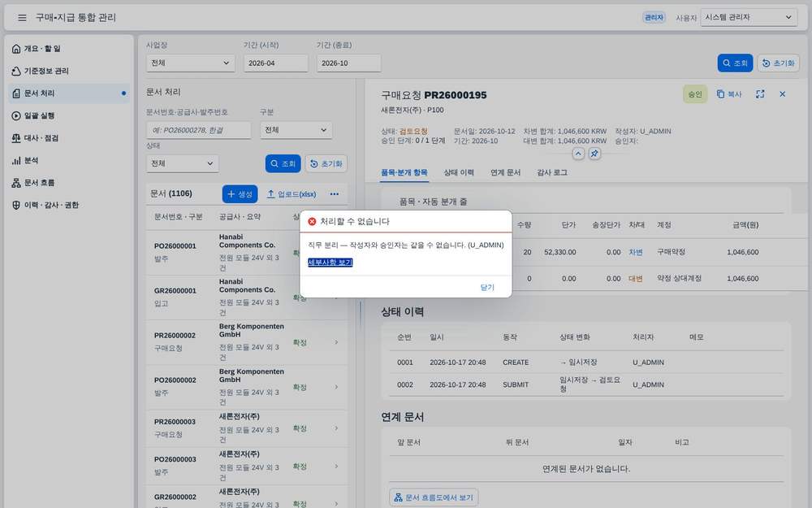Click the 기간 (종료) 2026-10 field

pos(348,63)
